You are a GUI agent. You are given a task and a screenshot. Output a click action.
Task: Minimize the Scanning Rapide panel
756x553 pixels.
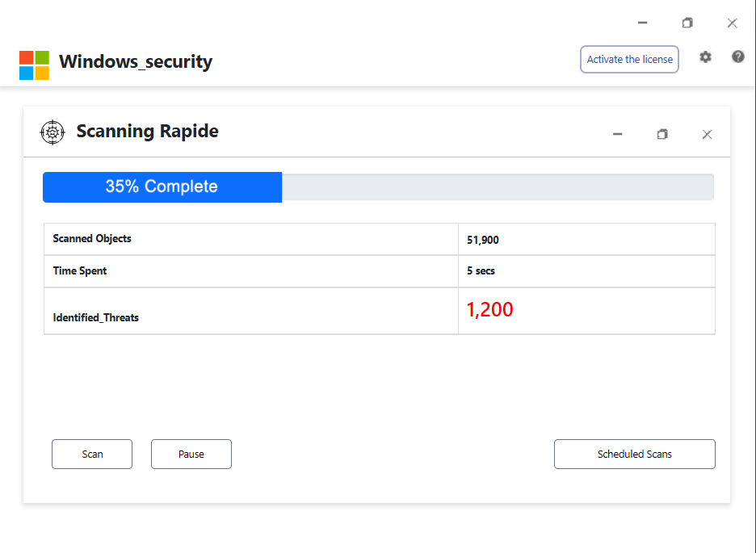click(x=617, y=134)
